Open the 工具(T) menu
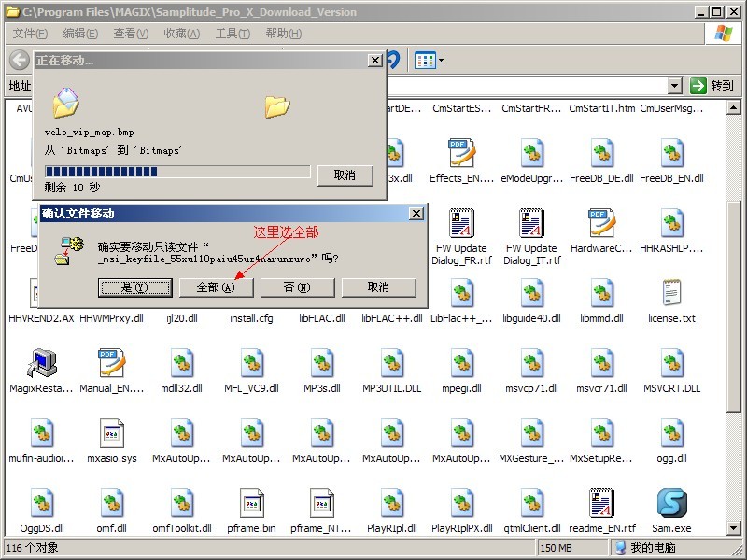This screenshot has width=747, height=560. [x=233, y=34]
